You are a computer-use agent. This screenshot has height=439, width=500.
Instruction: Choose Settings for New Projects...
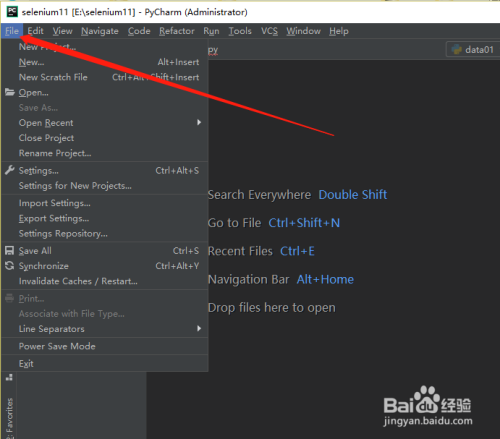click(105, 186)
